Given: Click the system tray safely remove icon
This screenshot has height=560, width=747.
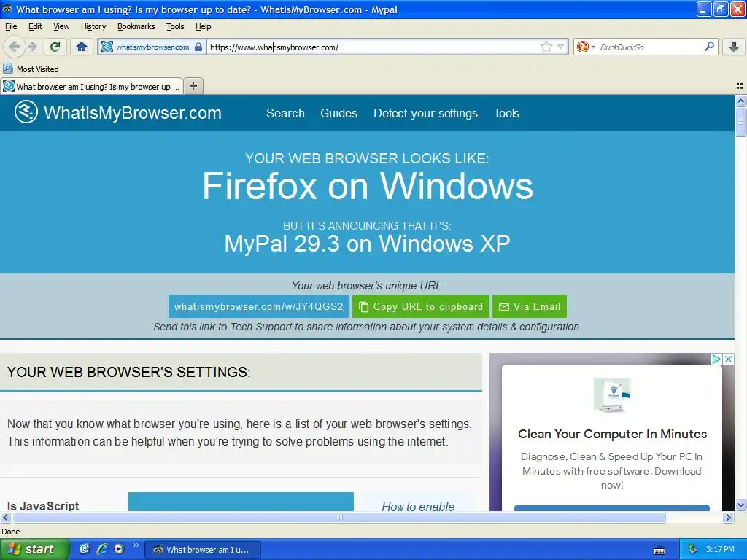Looking at the screenshot, I should pyautogui.click(x=693, y=549).
